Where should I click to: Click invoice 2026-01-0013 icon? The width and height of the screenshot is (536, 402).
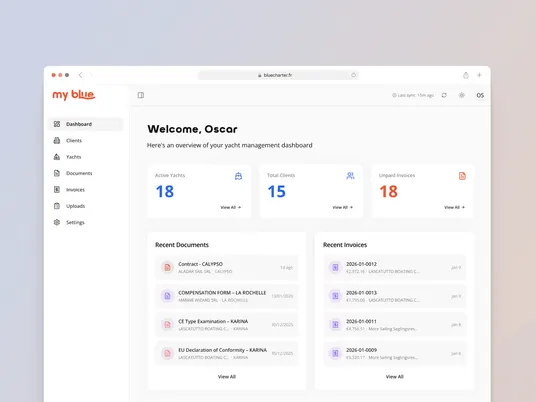click(x=335, y=296)
